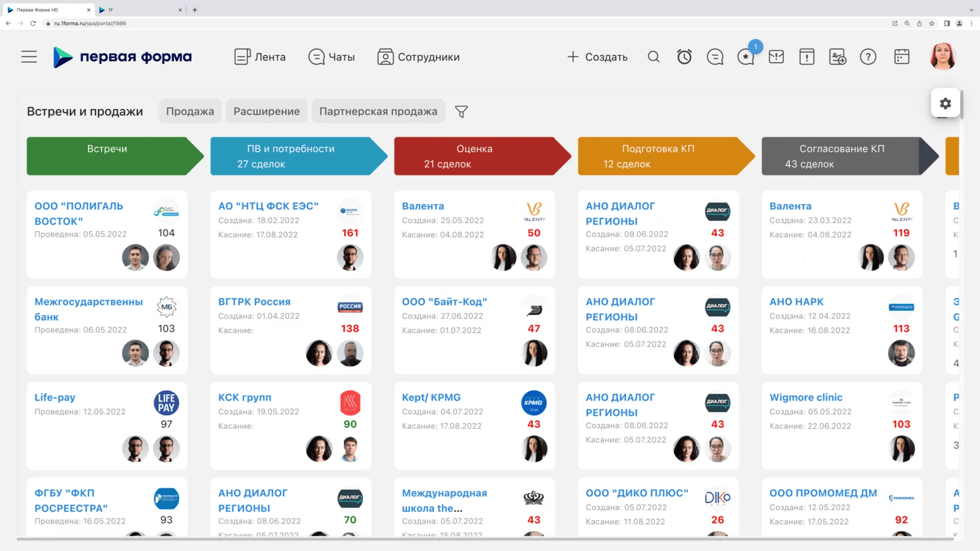This screenshot has width=980, height=551.
Task: Open the Life-pay deal link
Action: (55, 397)
